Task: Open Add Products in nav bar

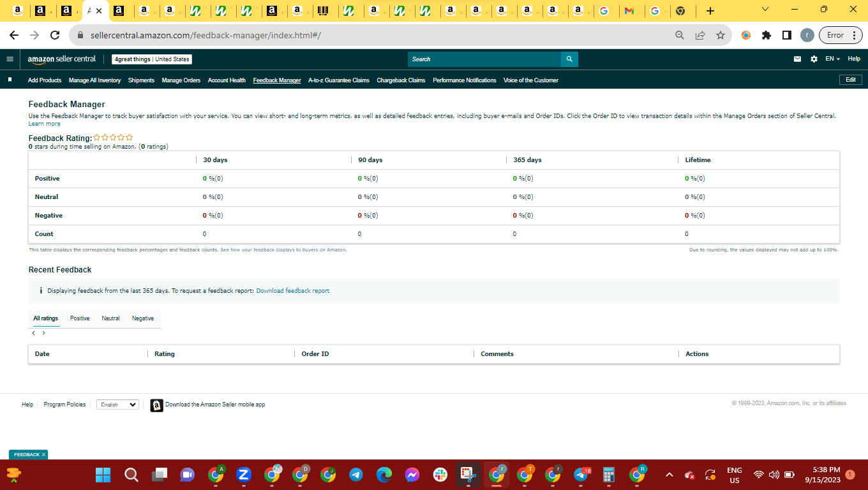Action: pyautogui.click(x=45, y=80)
